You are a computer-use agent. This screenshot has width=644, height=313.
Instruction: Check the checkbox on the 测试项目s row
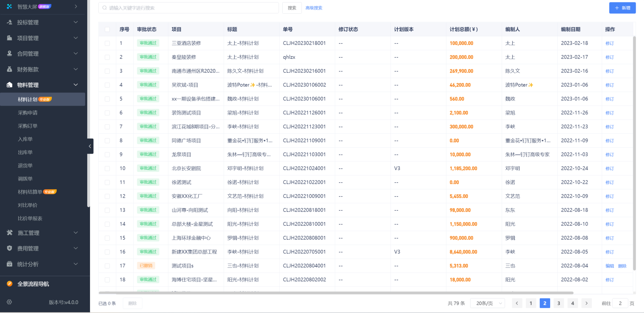(107, 266)
